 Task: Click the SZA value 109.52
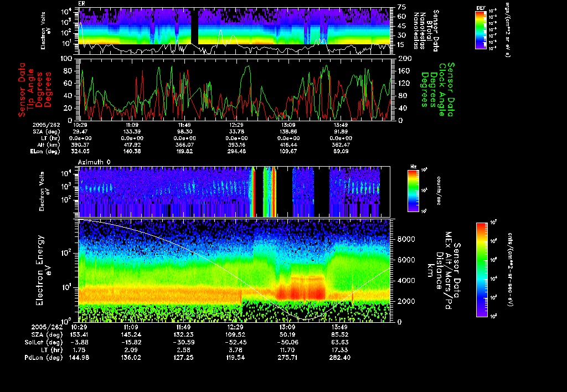(x=236, y=335)
